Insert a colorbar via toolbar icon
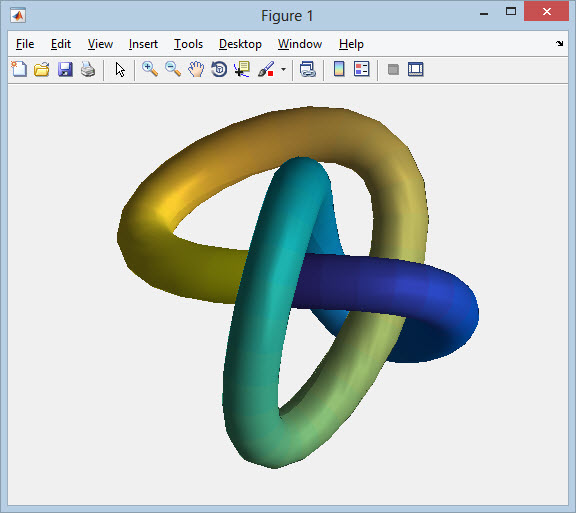This screenshot has height=513, width=576. [x=339, y=69]
